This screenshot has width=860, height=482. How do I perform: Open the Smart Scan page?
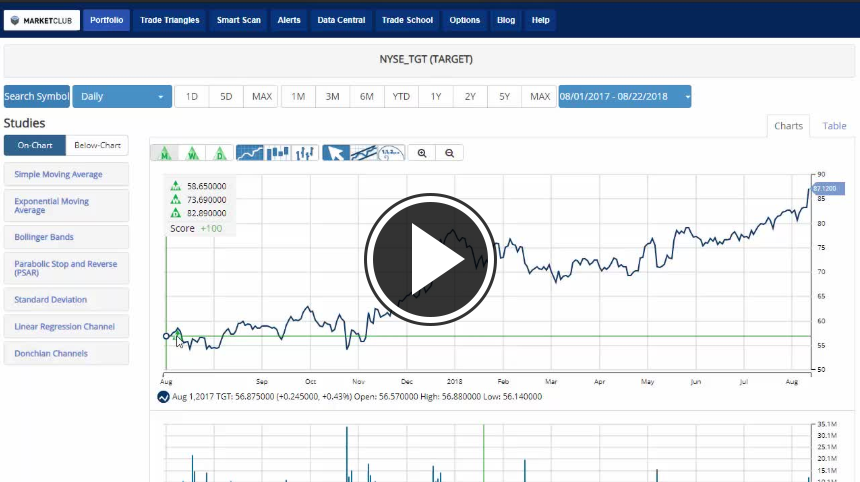[239, 20]
